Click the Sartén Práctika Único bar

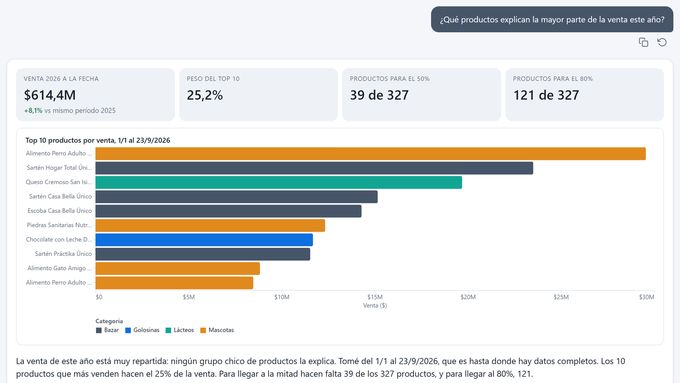(x=203, y=254)
